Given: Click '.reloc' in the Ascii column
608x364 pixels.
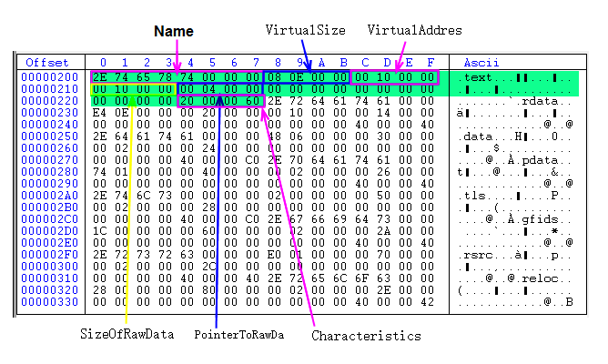Looking at the screenshot, I should coord(536,278).
